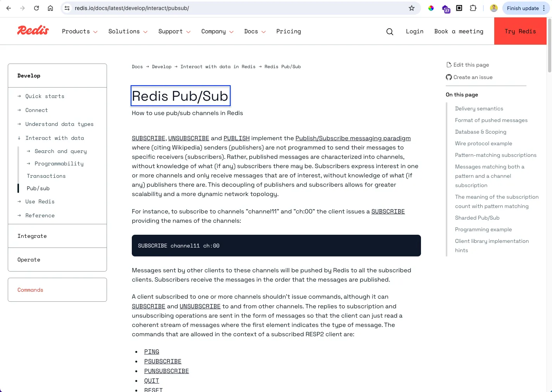Jump to Sharded Pub/Sub section

pos(477,218)
